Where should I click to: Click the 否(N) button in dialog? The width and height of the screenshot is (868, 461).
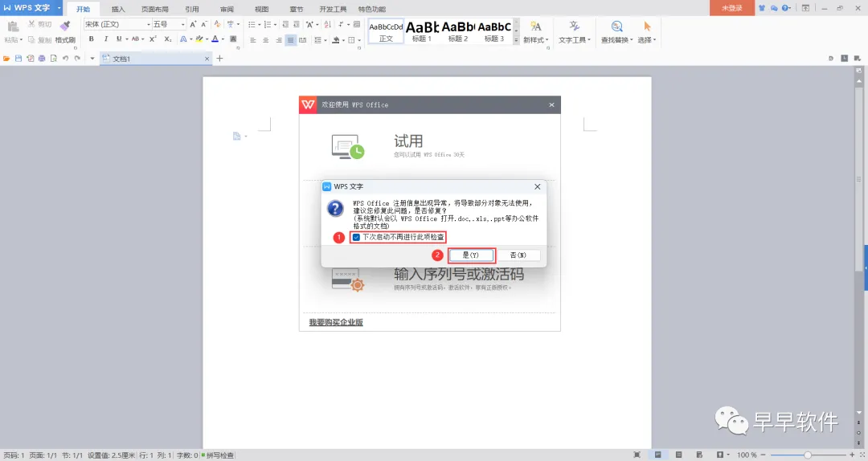[x=518, y=255]
